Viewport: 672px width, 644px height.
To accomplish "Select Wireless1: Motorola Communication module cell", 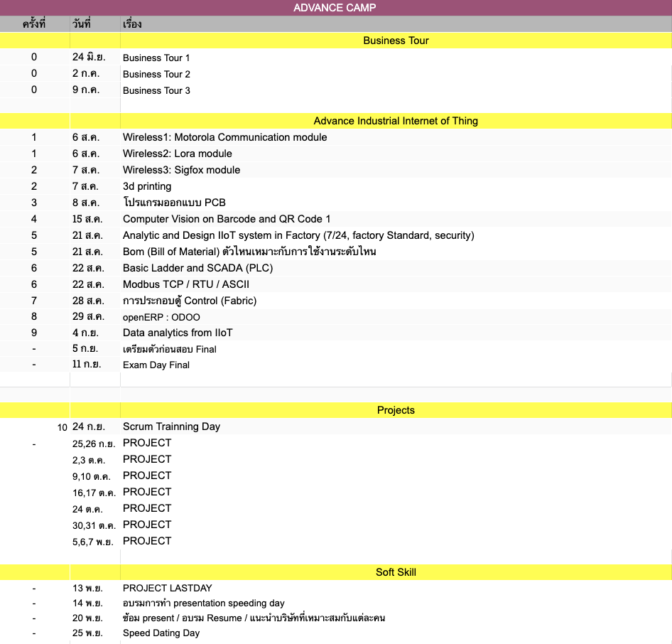I will (x=224, y=137).
